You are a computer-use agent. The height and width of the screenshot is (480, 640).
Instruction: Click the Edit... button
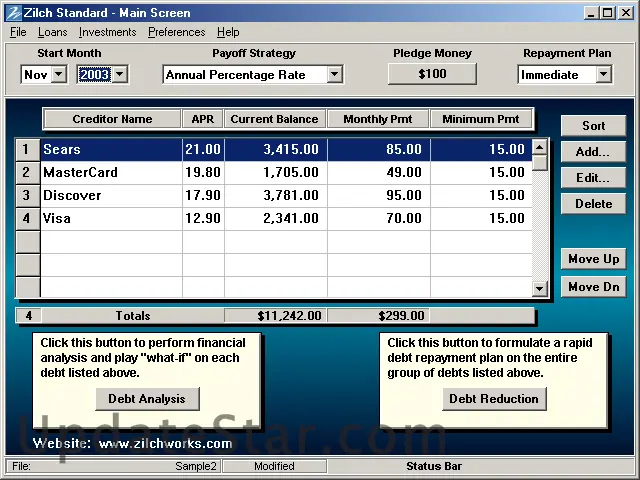pyautogui.click(x=593, y=178)
